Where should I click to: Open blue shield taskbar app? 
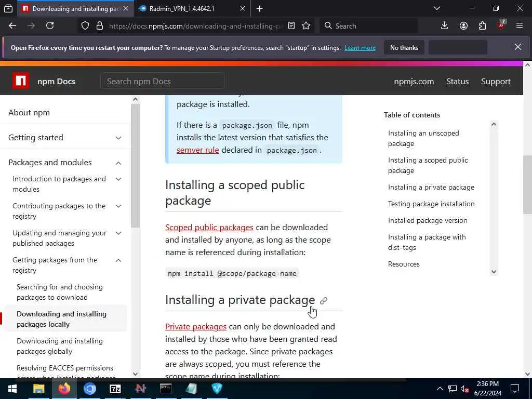[217, 389]
